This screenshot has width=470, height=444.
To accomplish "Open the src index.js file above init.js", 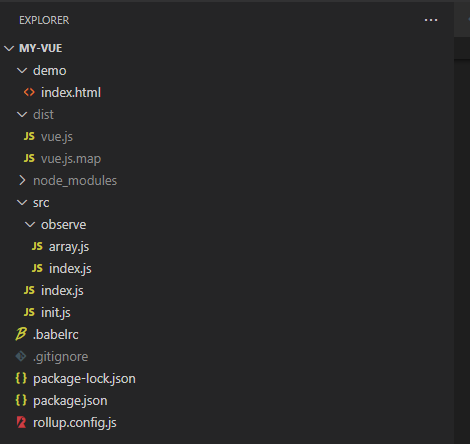I will pos(62,291).
